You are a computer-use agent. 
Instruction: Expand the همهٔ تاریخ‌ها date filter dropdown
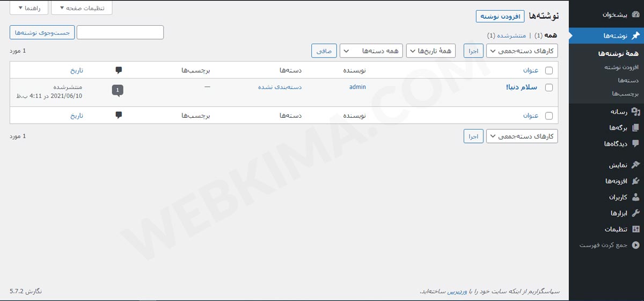click(x=430, y=51)
